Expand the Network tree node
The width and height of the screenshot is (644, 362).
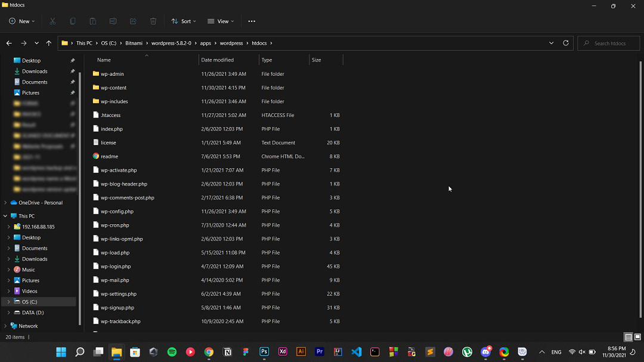click(x=5, y=326)
